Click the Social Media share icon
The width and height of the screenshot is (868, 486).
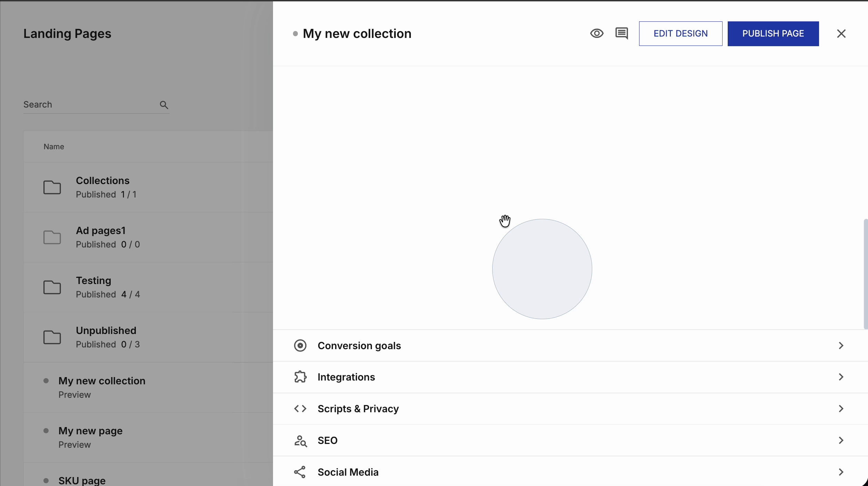[300, 472]
